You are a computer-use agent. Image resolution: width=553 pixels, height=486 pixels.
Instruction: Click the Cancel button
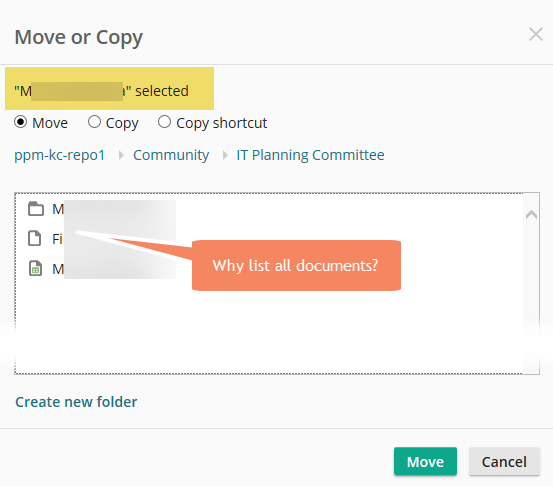coord(504,461)
